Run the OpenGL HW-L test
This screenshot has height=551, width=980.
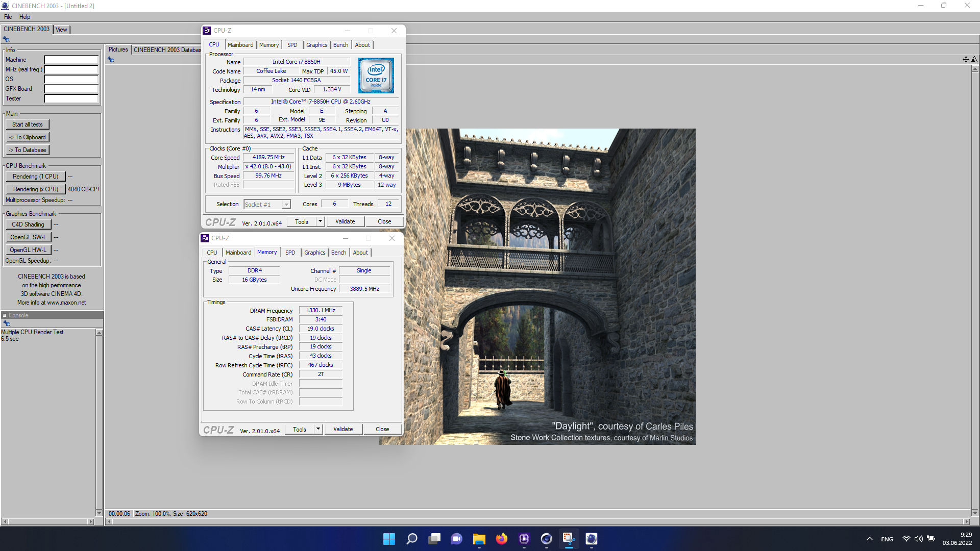[28, 250]
